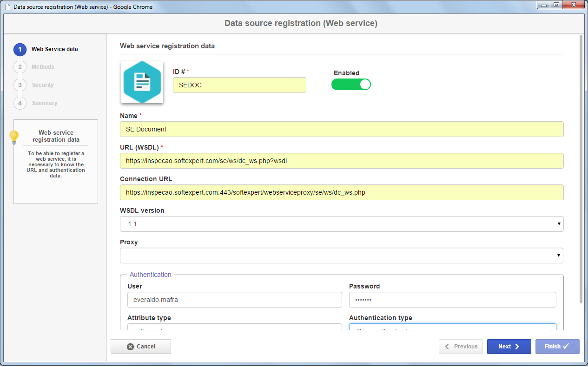Minimize the Chrome window

[544, 5]
